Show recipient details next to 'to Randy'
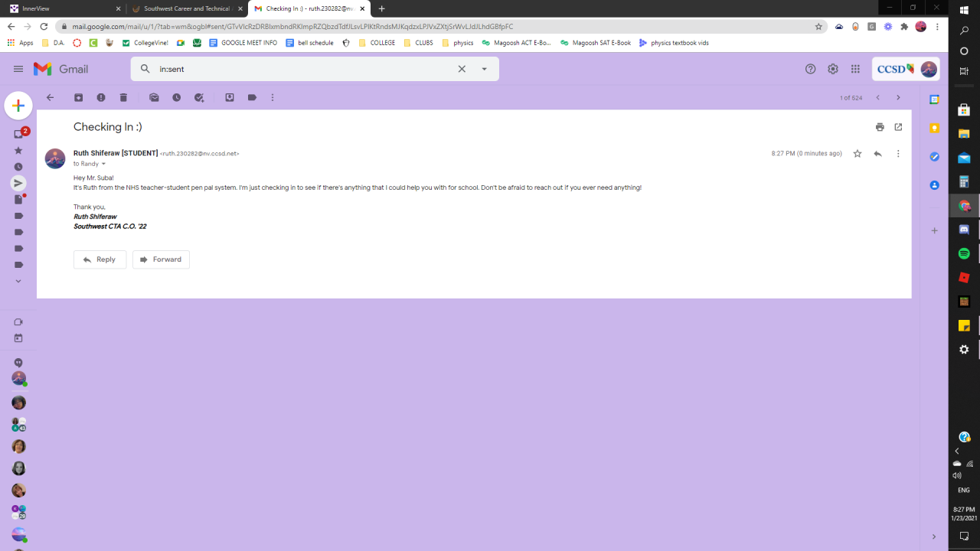 [104, 165]
